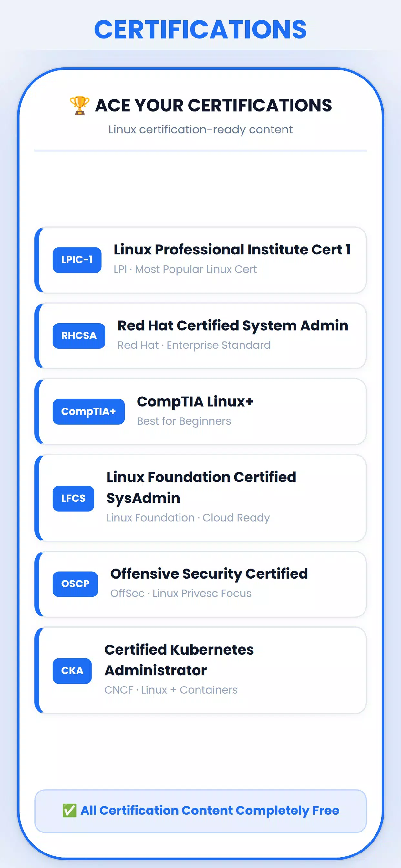The height and width of the screenshot is (868, 401).
Task: Select the CKA badge
Action: [72, 671]
